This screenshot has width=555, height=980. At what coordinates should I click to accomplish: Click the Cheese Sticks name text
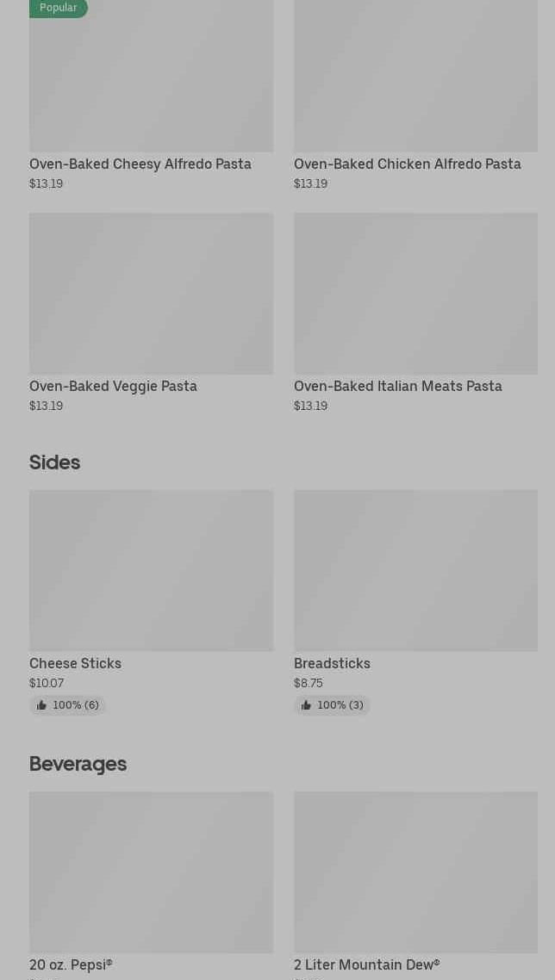(75, 663)
